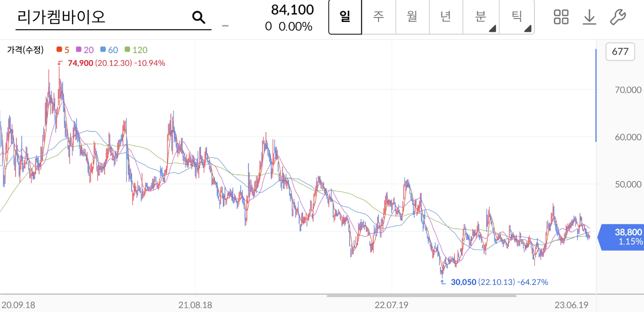Switch to the 주 (weekly) tab
644x312 pixels.
tap(379, 17)
